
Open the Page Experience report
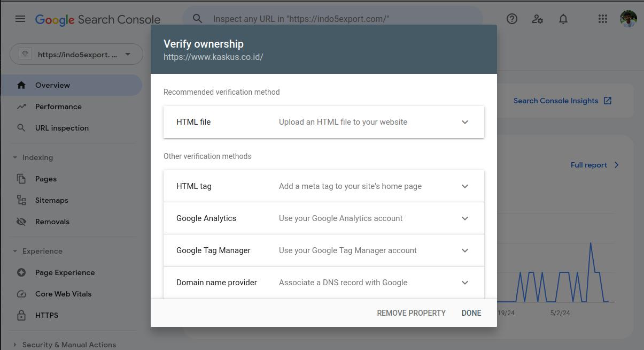coord(71,272)
